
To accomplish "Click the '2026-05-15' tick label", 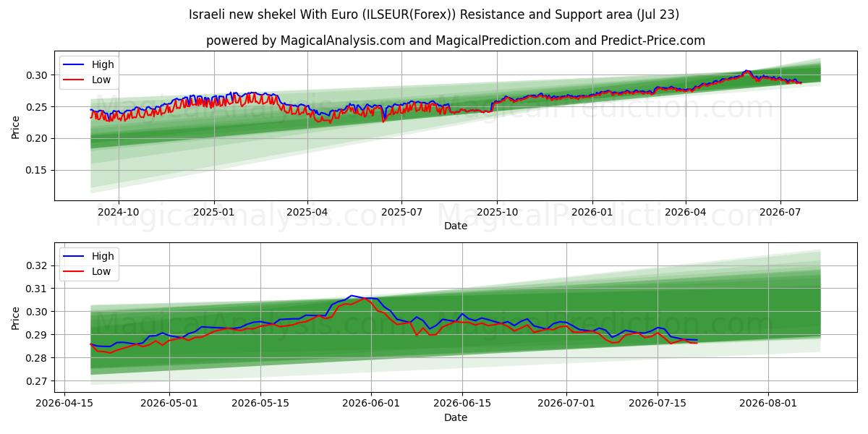I will (260, 404).
